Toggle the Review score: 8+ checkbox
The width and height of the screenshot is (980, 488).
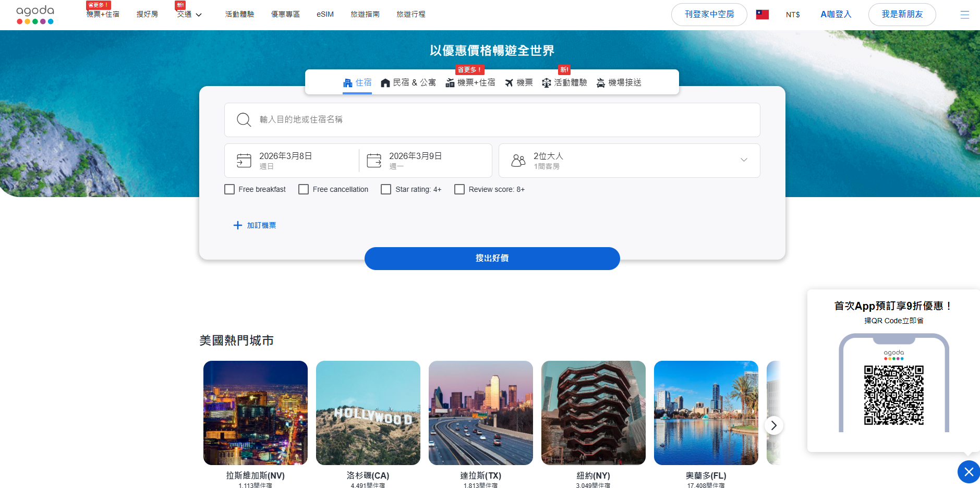pos(459,189)
